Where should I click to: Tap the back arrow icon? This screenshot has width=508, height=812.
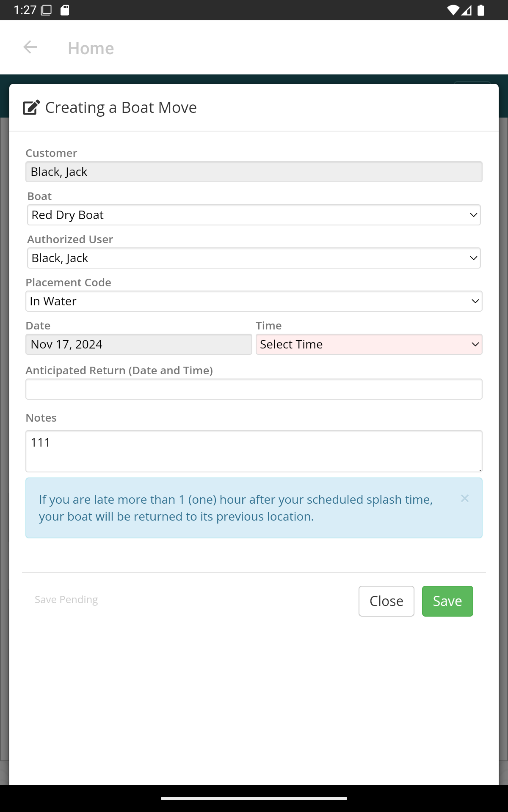30,47
